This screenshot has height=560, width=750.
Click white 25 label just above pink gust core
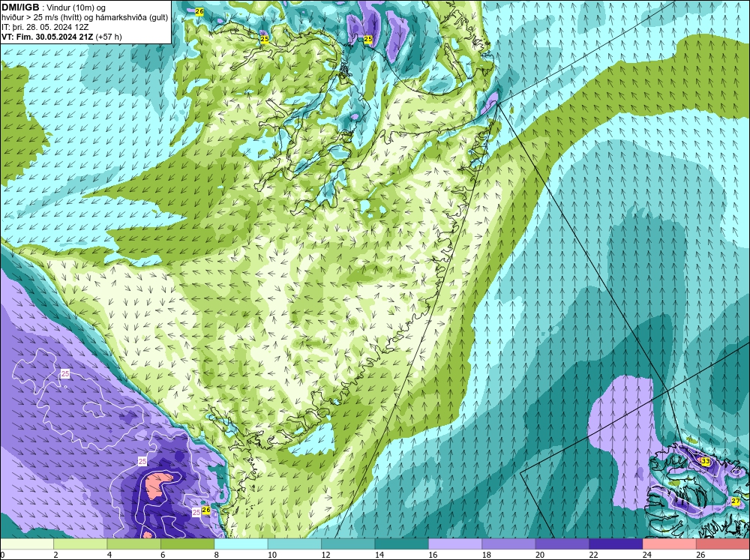click(x=142, y=461)
